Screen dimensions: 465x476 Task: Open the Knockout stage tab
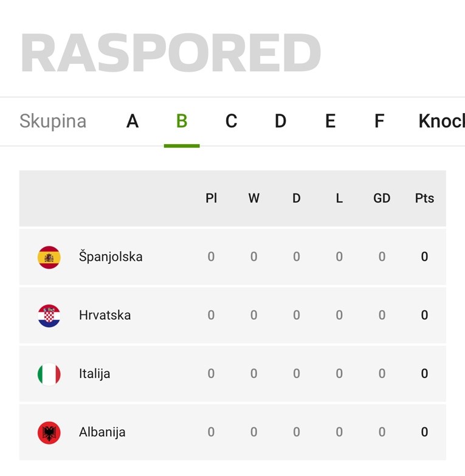[442, 121]
